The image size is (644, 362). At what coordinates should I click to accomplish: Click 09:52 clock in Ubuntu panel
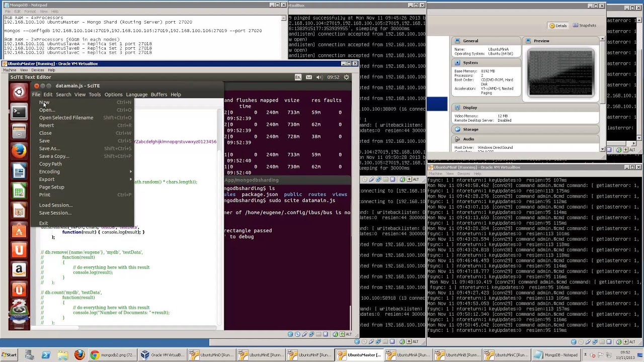(333, 77)
